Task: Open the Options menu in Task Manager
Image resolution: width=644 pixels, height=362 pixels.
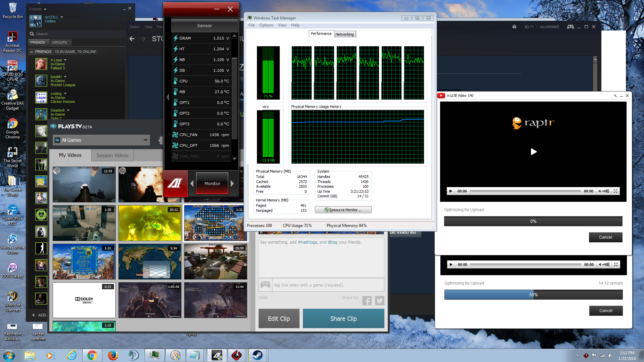Action: (266, 25)
